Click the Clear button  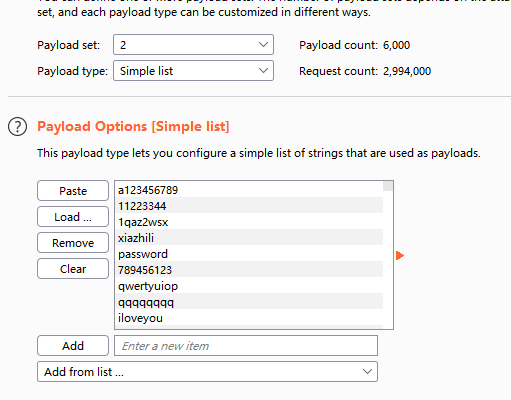pyautogui.click(x=73, y=269)
